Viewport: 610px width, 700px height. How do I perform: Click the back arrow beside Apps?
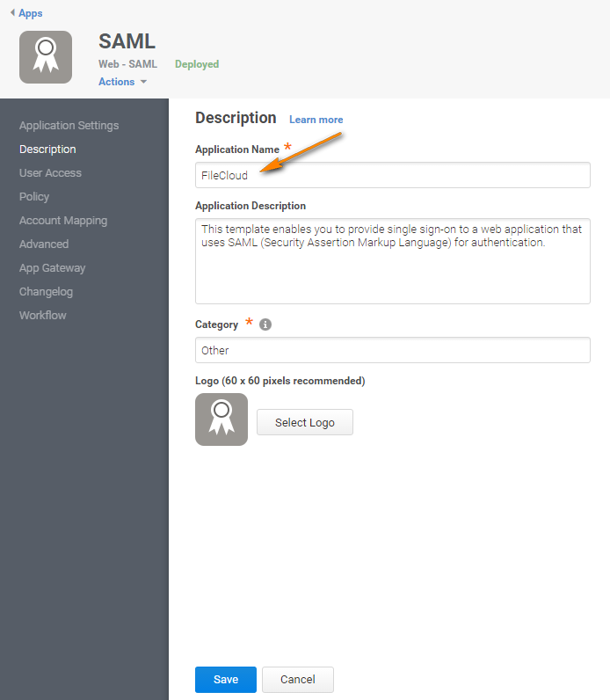12,13
